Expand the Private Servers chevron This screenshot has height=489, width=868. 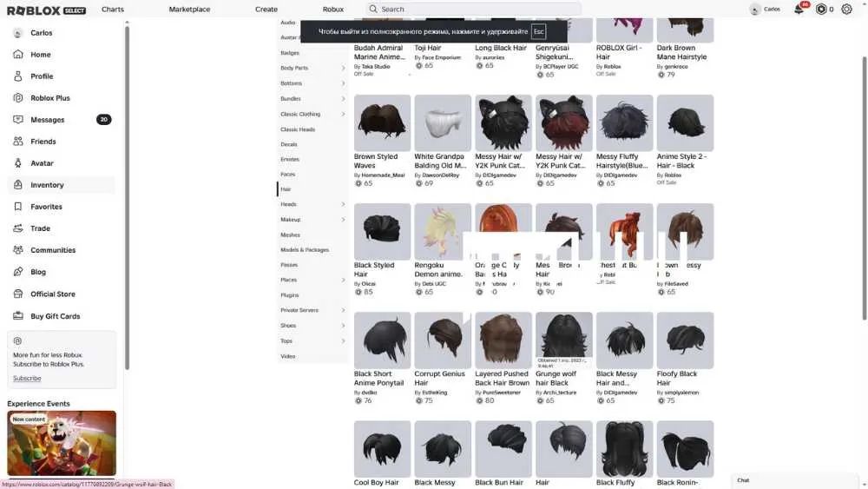click(x=343, y=310)
